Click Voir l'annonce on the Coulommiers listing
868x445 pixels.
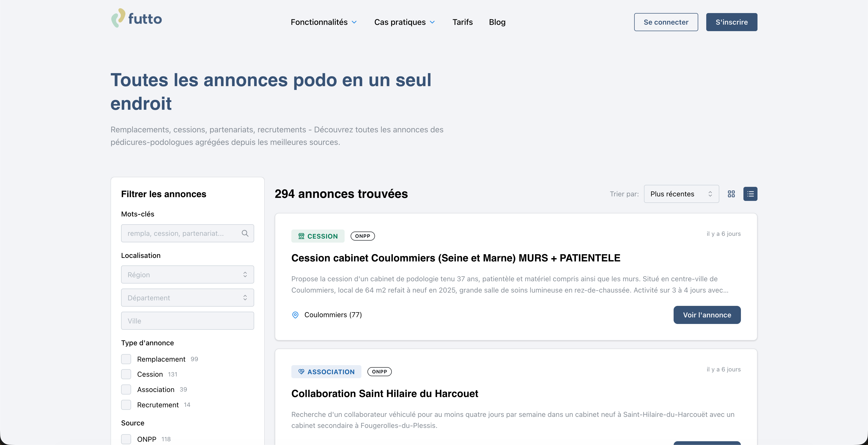(707, 315)
